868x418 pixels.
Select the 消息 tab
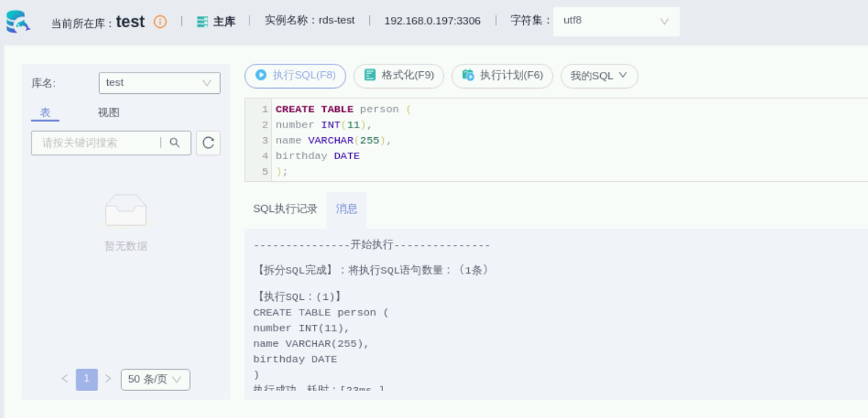click(346, 209)
